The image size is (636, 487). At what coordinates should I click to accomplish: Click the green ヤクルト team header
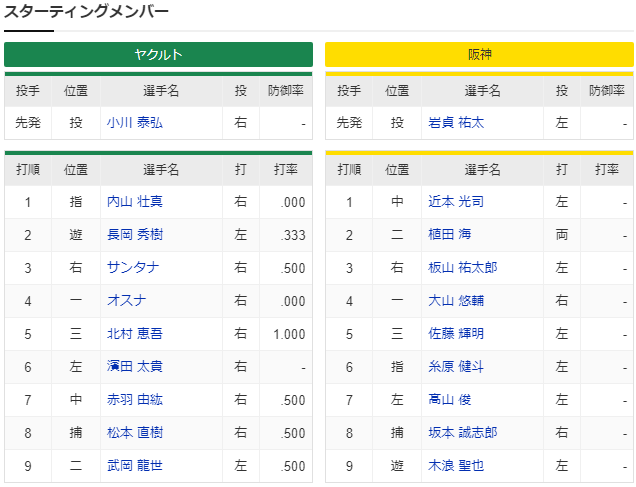pyautogui.click(x=158, y=54)
